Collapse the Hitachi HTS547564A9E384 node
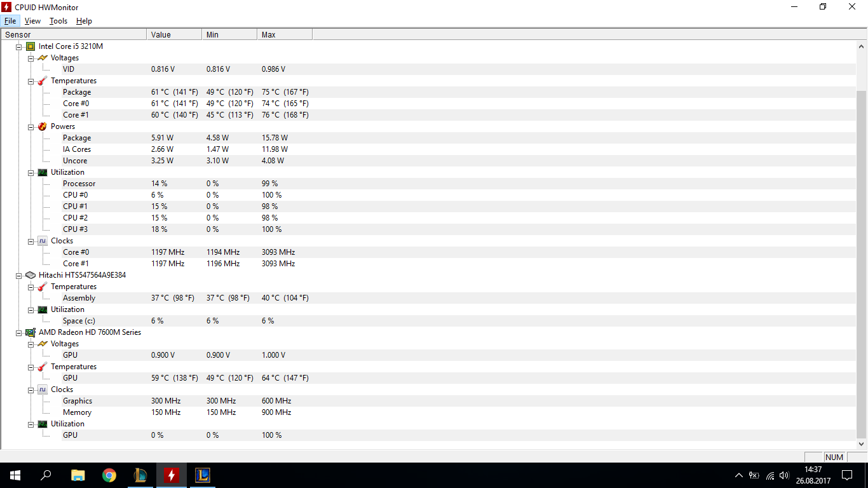 [19, 275]
